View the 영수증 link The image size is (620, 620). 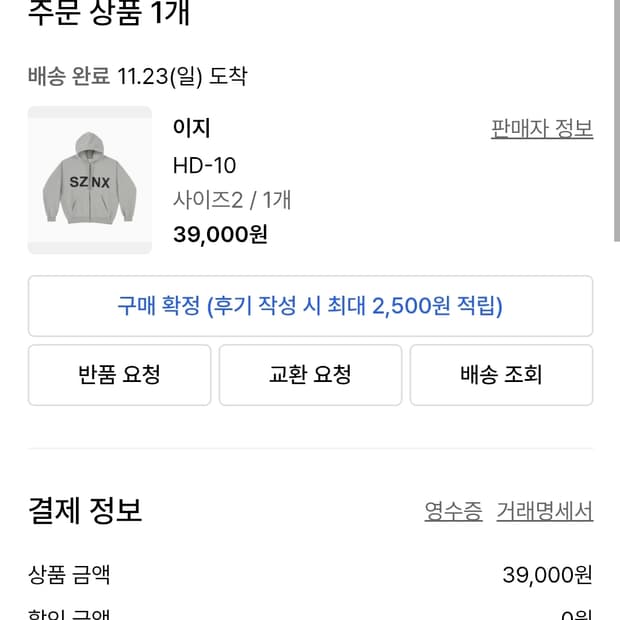tap(453, 511)
